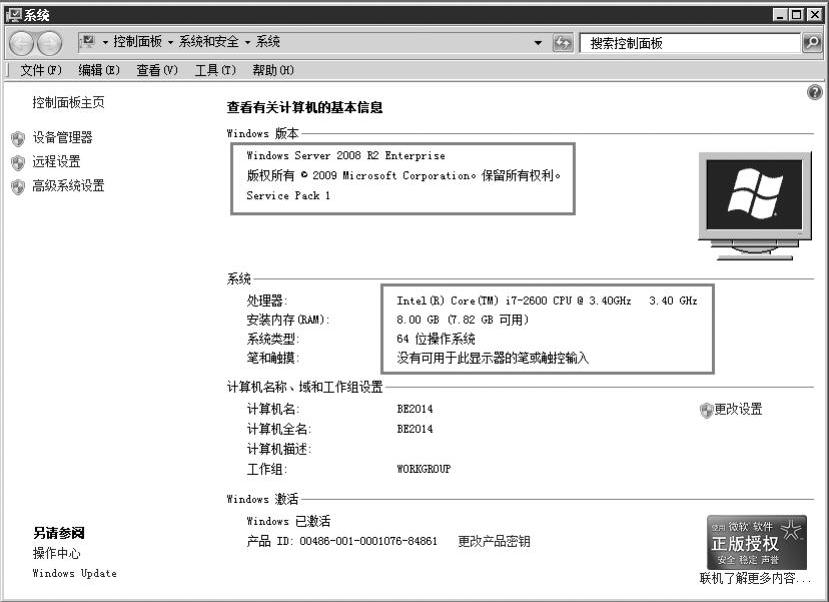
Task: Click 更改设置 link
Action: click(738, 409)
